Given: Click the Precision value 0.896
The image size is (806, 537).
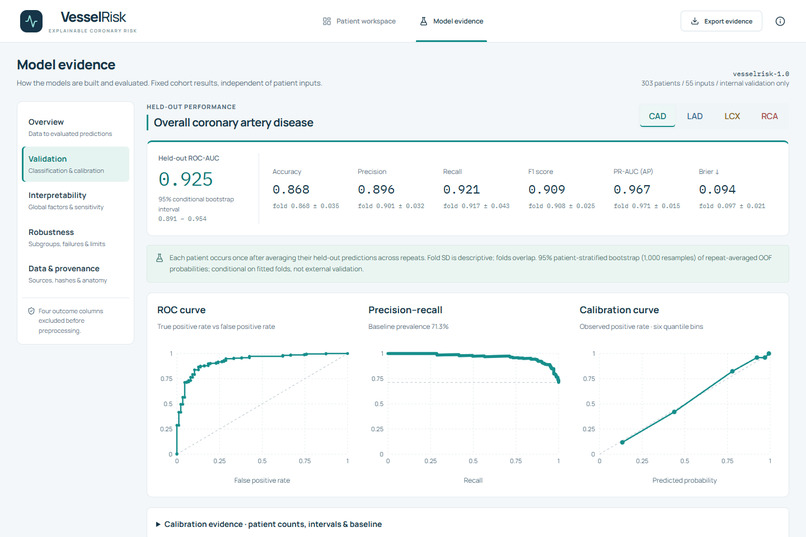Looking at the screenshot, I should tap(376, 190).
